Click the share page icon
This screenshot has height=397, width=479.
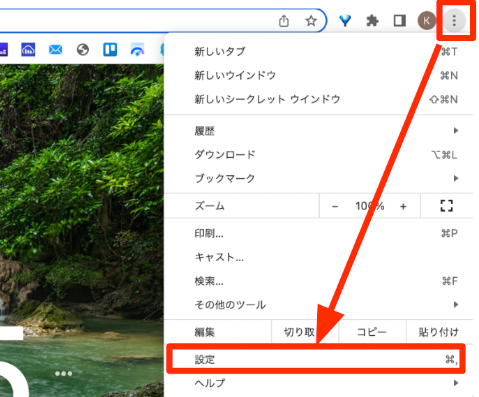(284, 21)
